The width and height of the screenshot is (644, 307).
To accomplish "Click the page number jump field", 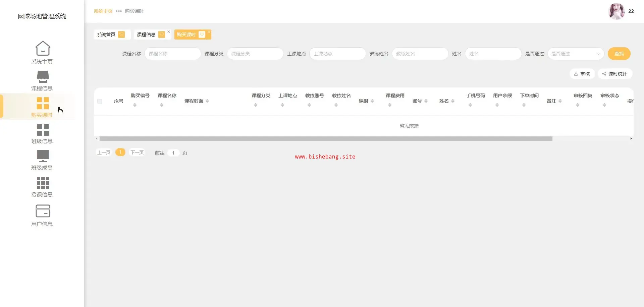I will (x=173, y=153).
